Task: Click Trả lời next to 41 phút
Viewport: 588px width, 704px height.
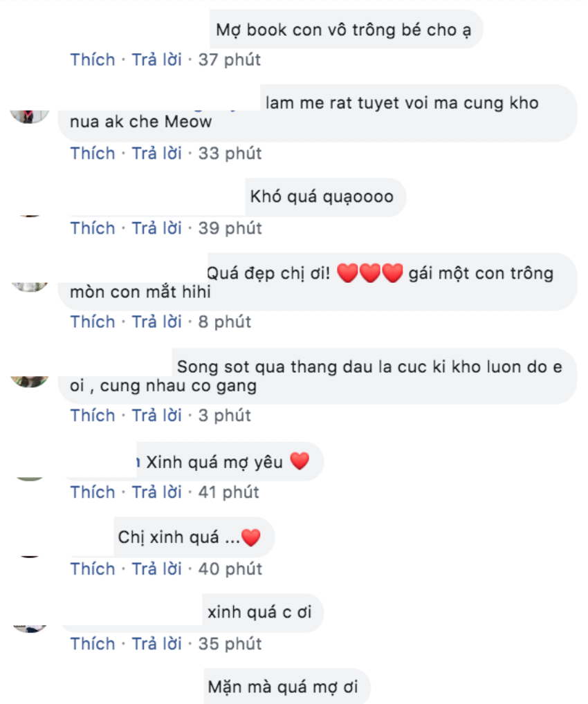Action: (x=156, y=492)
